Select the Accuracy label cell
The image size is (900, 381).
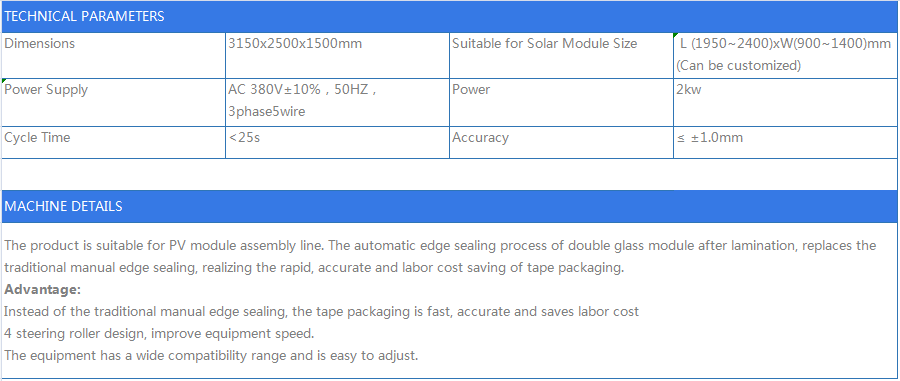coord(561,142)
